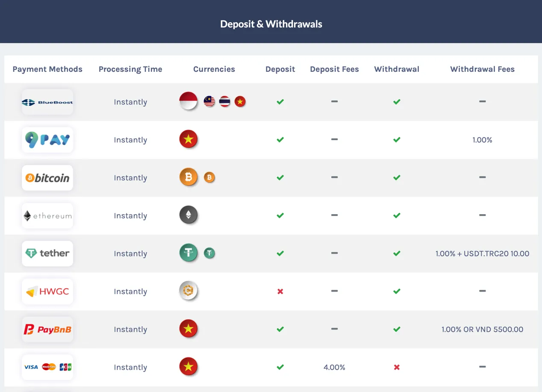This screenshot has height=392, width=542.
Task: Click the green withdrawal checkmark for HWGC
Action: (x=397, y=291)
